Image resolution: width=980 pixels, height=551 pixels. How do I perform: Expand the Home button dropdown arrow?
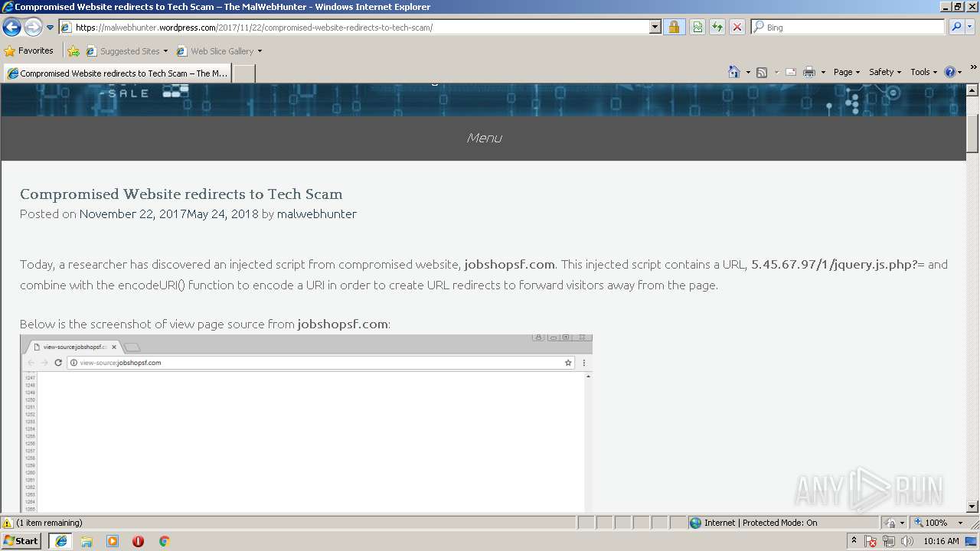(x=748, y=72)
